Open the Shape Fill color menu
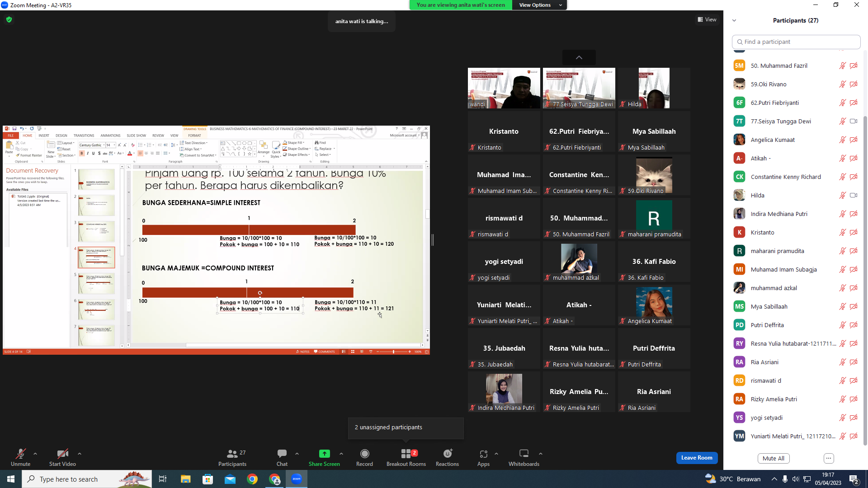 coord(294,143)
